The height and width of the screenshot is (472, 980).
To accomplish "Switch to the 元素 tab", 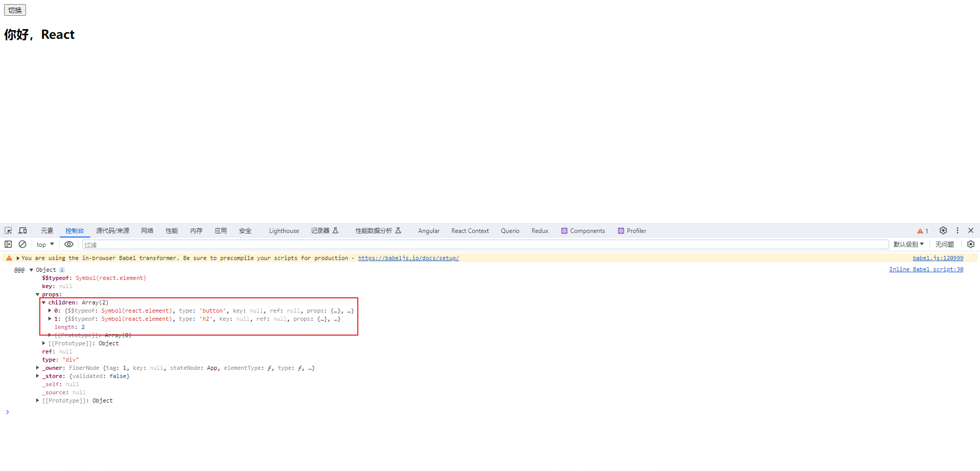I will (47, 231).
